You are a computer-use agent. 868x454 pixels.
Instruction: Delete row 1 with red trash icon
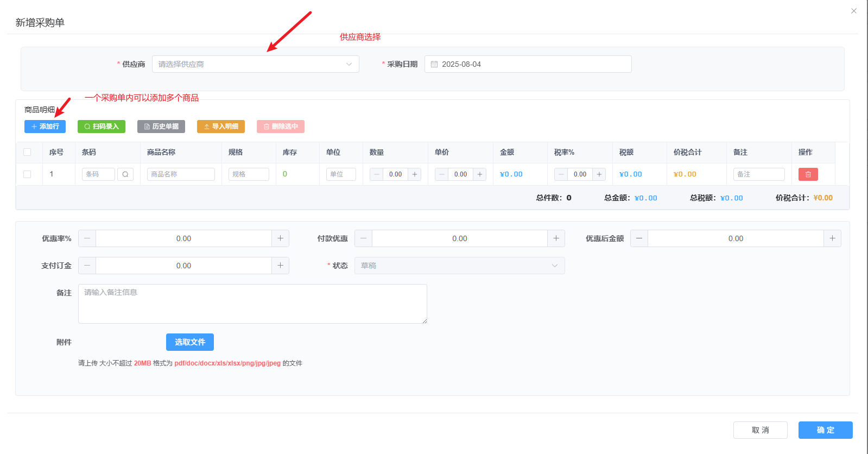[808, 174]
